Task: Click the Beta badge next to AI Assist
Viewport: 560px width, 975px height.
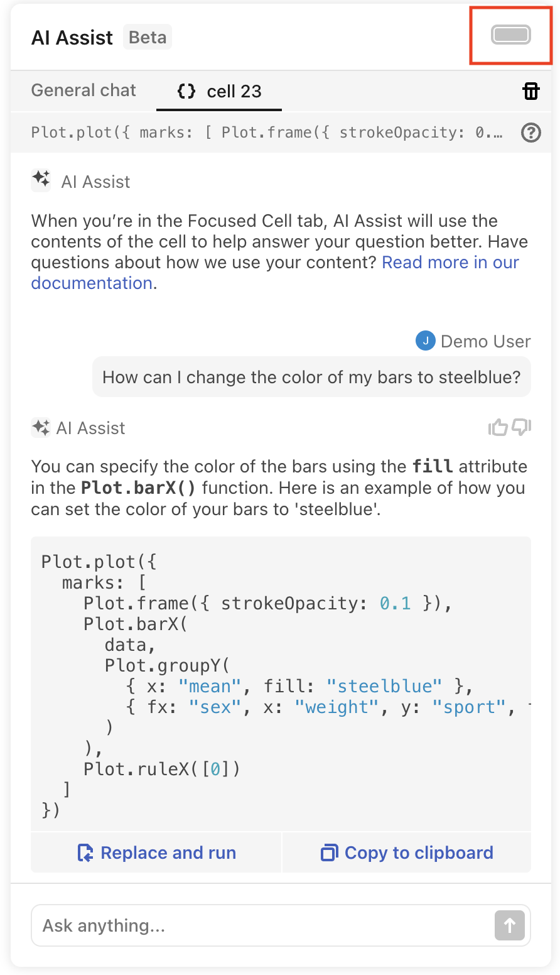Action: [148, 38]
